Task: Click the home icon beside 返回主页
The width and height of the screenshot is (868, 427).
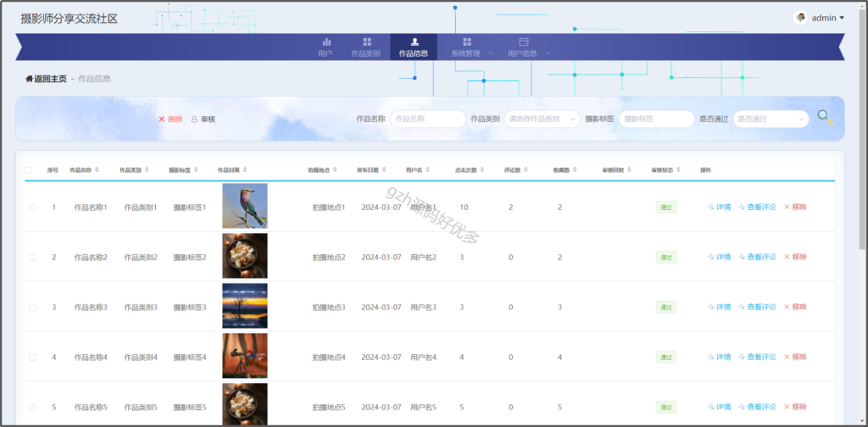Action: pyautogui.click(x=29, y=79)
